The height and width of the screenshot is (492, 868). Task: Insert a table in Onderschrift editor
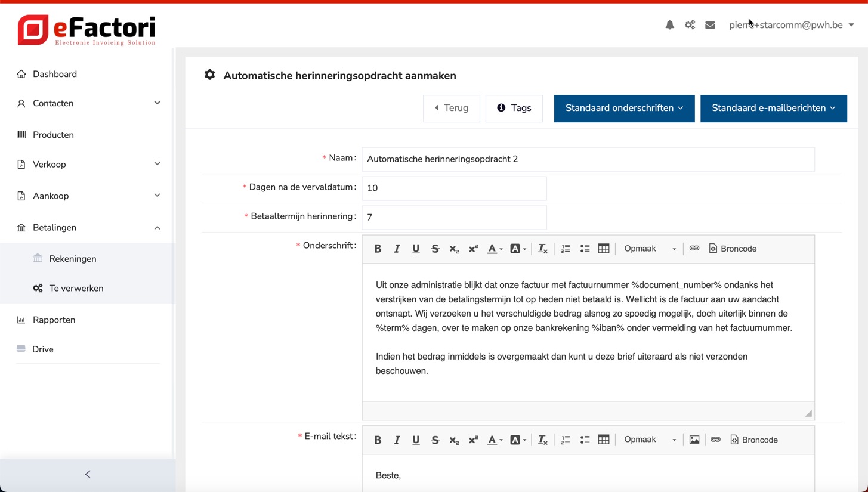pyautogui.click(x=604, y=249)
